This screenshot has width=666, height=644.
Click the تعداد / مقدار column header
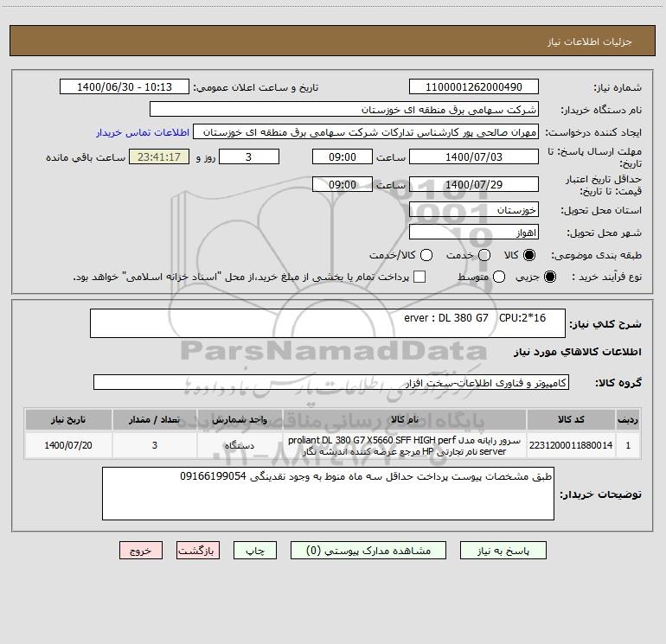click(155, 420)
